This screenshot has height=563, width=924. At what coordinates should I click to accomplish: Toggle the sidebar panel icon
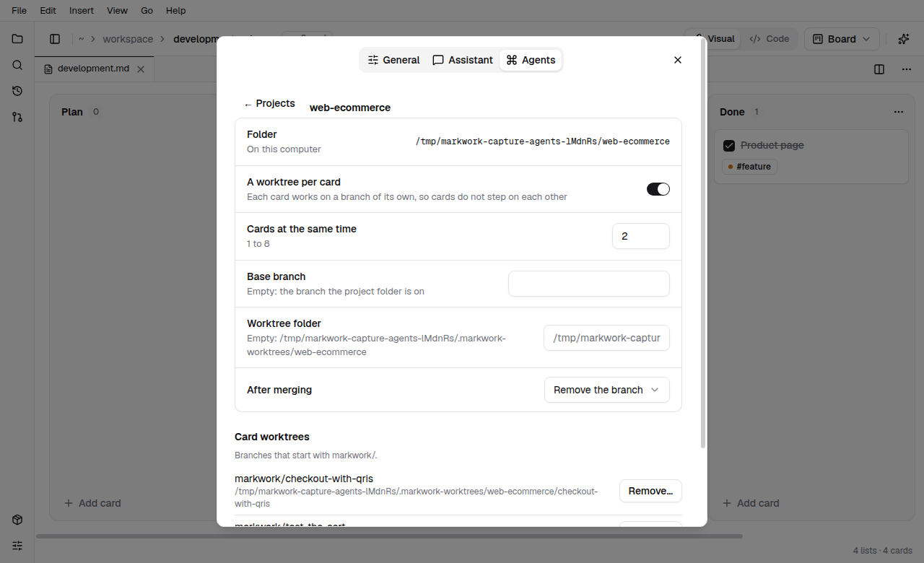pyautogui.click(x=55, y=39)
